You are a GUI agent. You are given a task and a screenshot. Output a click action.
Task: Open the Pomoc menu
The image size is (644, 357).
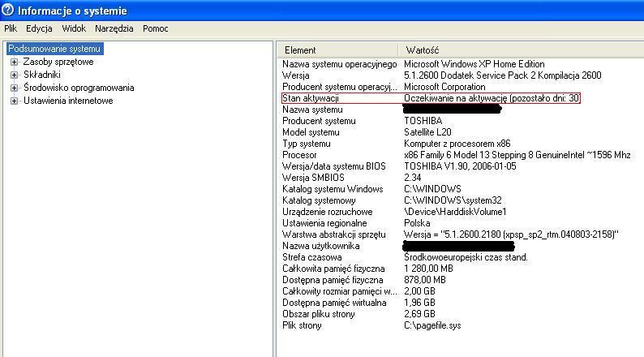pos(156,28)
